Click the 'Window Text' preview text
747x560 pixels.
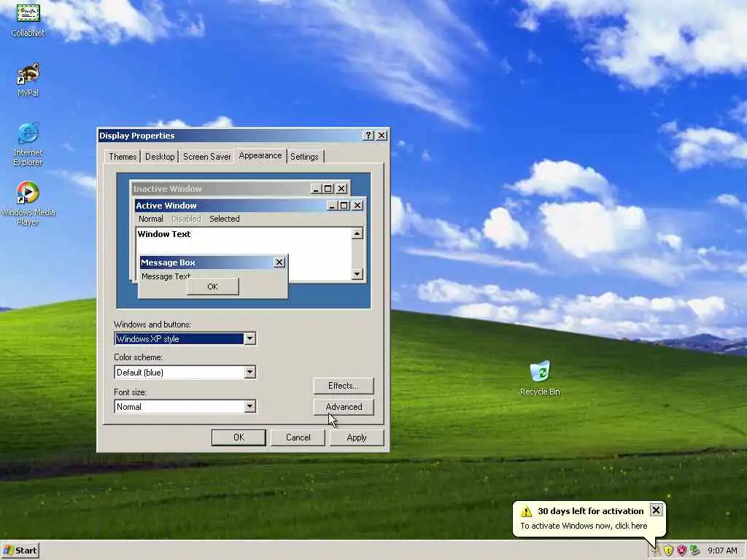164,234
